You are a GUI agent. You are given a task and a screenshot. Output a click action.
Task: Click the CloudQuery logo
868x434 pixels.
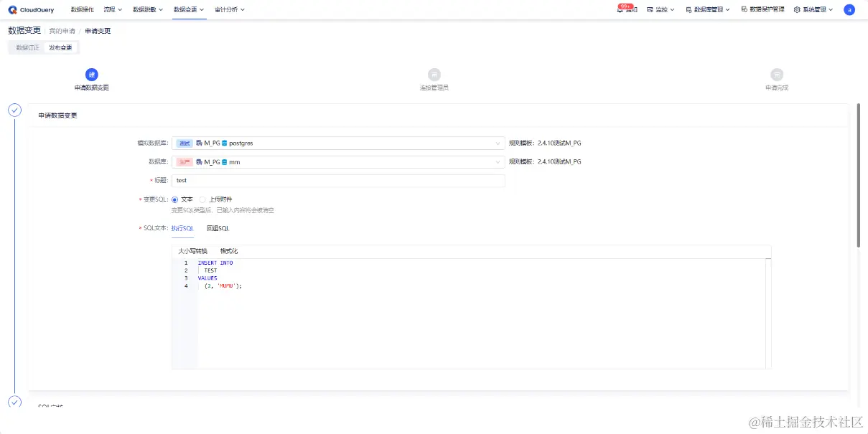point(32,9)
